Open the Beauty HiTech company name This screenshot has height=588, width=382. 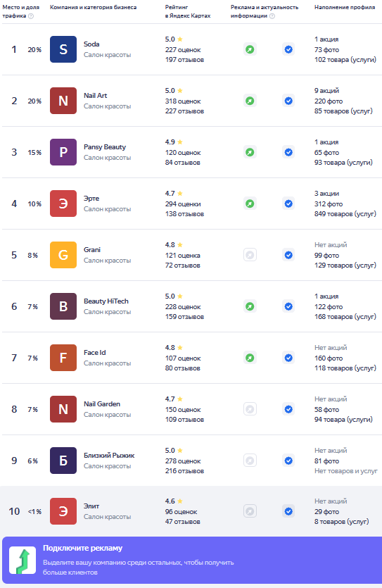point(106,301)
